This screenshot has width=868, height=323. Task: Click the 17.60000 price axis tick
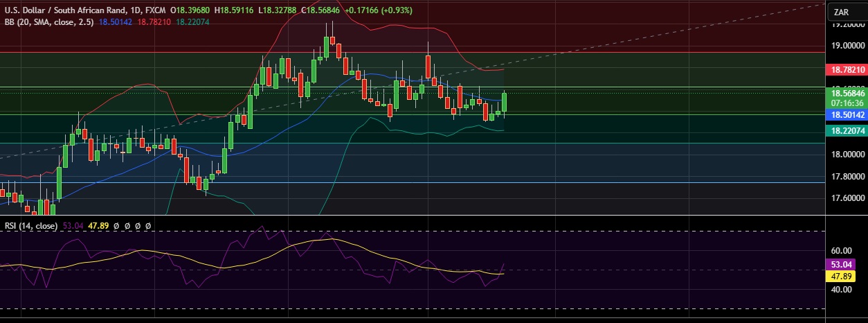847,198
